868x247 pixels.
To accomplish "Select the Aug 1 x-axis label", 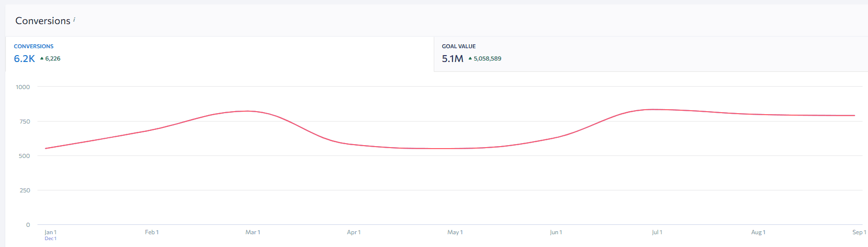I will click(x=758, y=232).
